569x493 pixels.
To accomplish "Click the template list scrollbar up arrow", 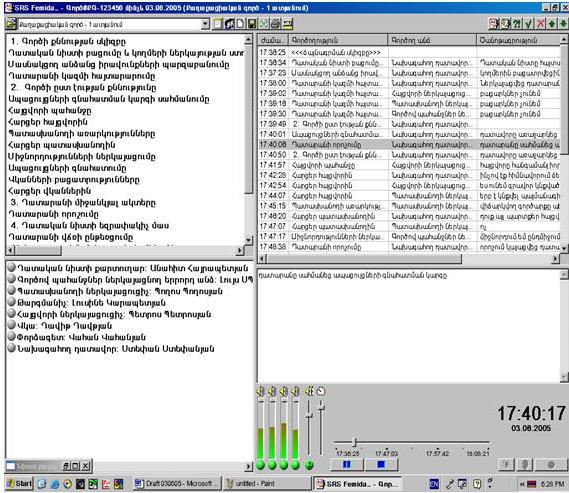I will pyautogui.click(x=248, y=39).
